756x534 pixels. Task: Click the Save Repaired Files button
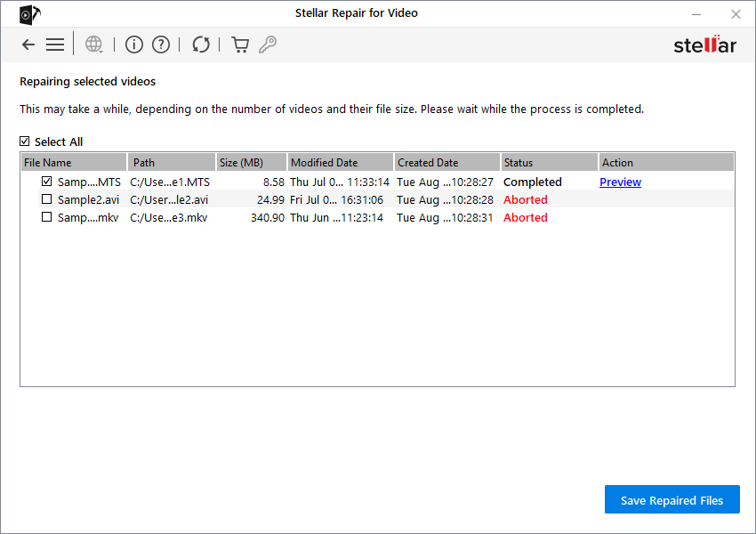tap(672, 500)
